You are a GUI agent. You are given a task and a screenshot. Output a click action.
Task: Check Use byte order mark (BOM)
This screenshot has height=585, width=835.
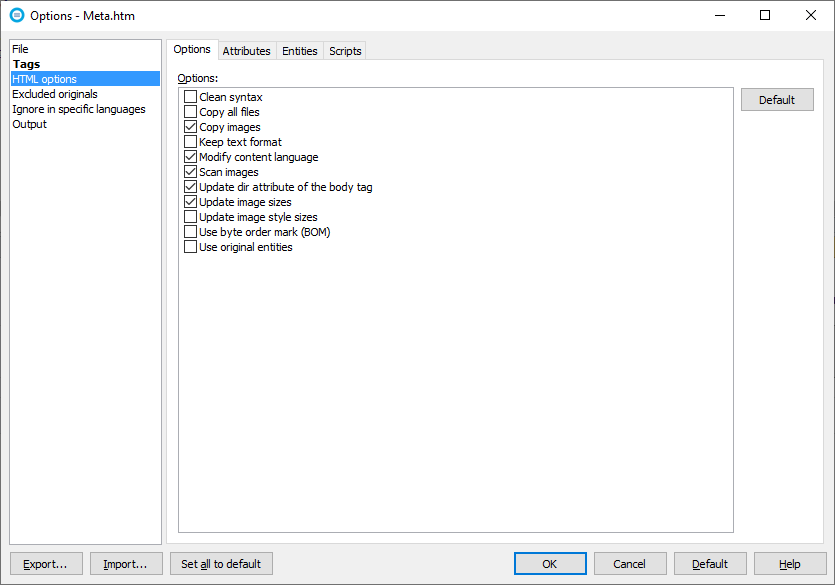pyautogui.click(x=190, y=232)
